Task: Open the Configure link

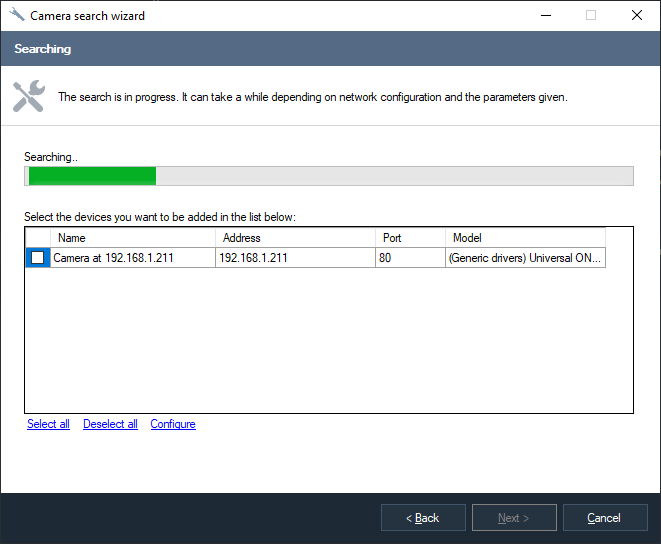Action: tap(173, 424)
